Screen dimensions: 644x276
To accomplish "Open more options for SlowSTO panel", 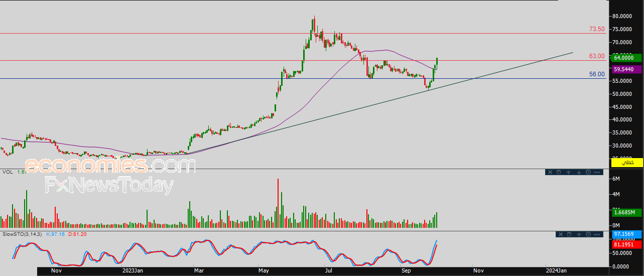I will tap(597, 234).
